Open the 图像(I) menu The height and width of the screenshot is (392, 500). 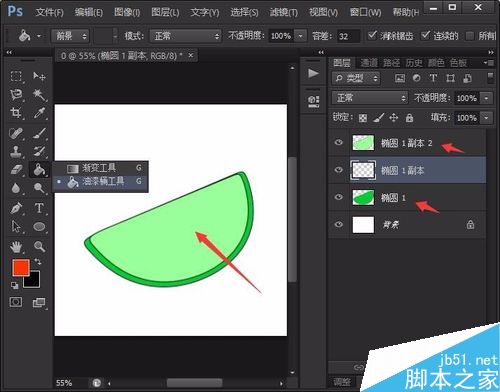click(x=127, y=13)
